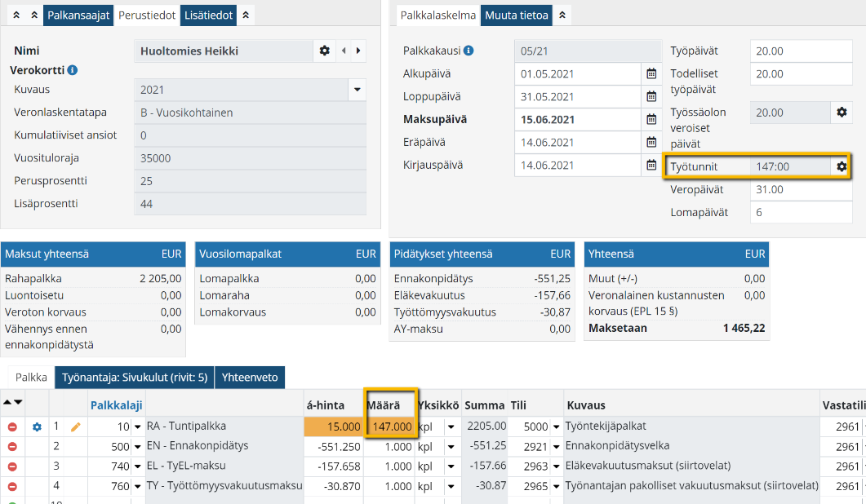Delete the RA - Tuntipalkka row

click(x=12, y=427)
